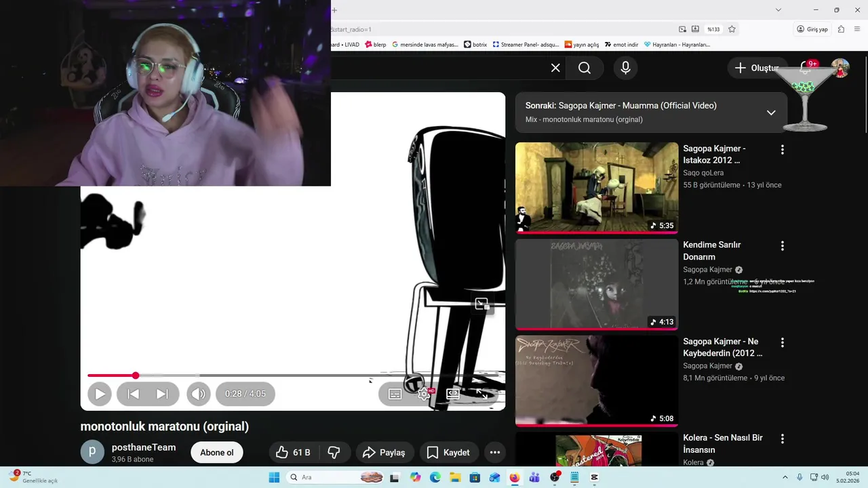This screenshot has width=868, height=488.
Task: Skip to the next video in player
Action: pyautogui.click(x=162, y=394)
